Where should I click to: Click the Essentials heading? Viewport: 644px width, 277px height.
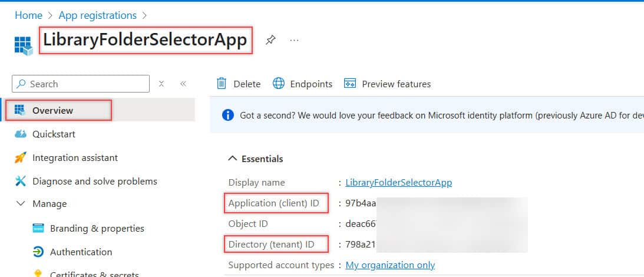pyautogui.click(x=262, y=159)
